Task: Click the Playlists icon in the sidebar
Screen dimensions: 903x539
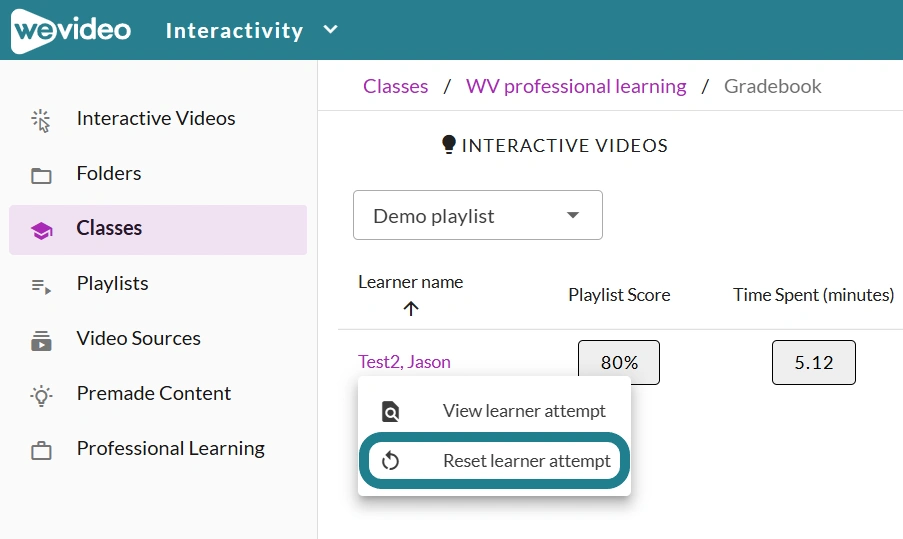Action: [41, 286]
